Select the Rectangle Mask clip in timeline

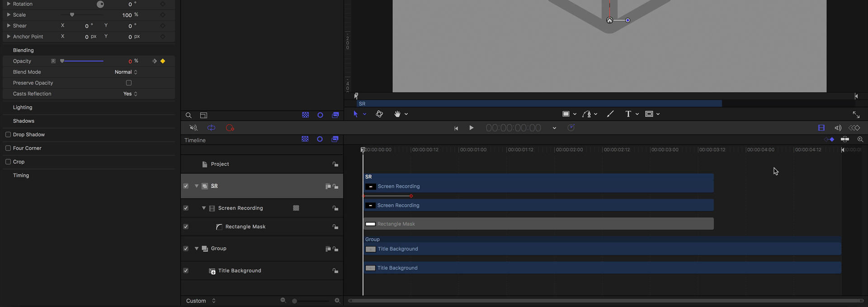[538, 224]
